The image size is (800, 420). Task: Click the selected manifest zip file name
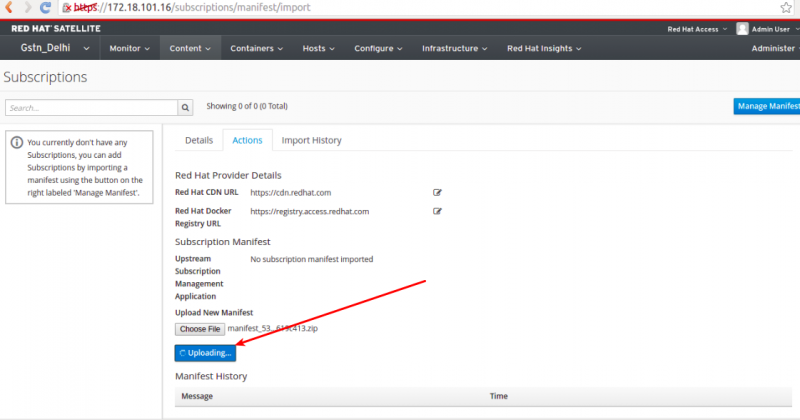[x=272, y=328]
